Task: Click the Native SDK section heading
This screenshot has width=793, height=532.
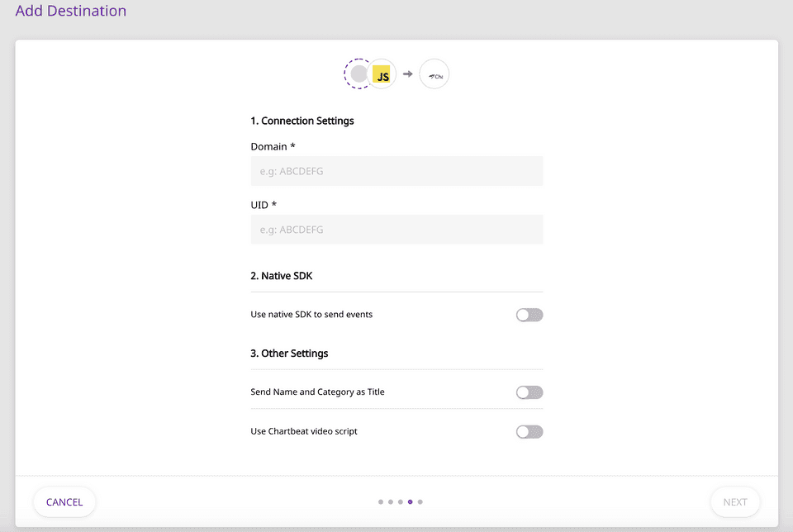Action: coord(282,276)
